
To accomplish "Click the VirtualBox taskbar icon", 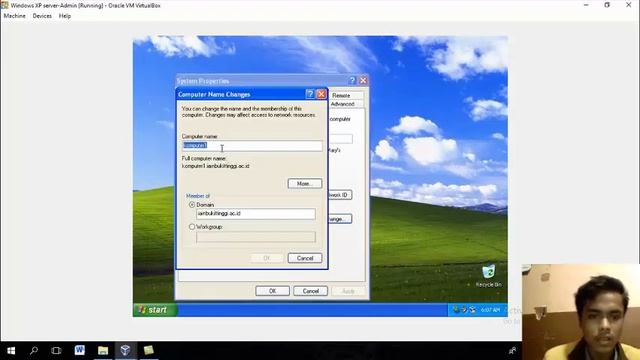I will pos(125,350).
